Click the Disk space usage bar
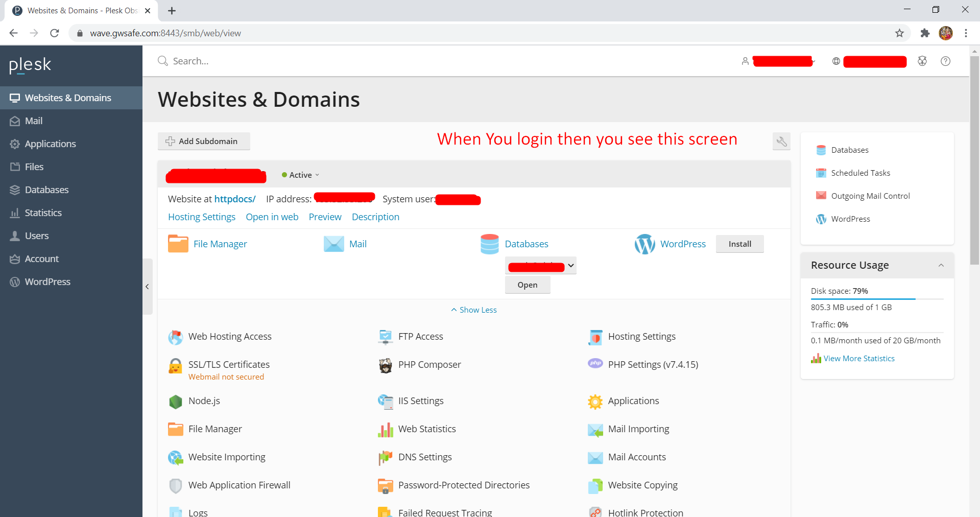The image size is (980, 517). click(877, 299)
